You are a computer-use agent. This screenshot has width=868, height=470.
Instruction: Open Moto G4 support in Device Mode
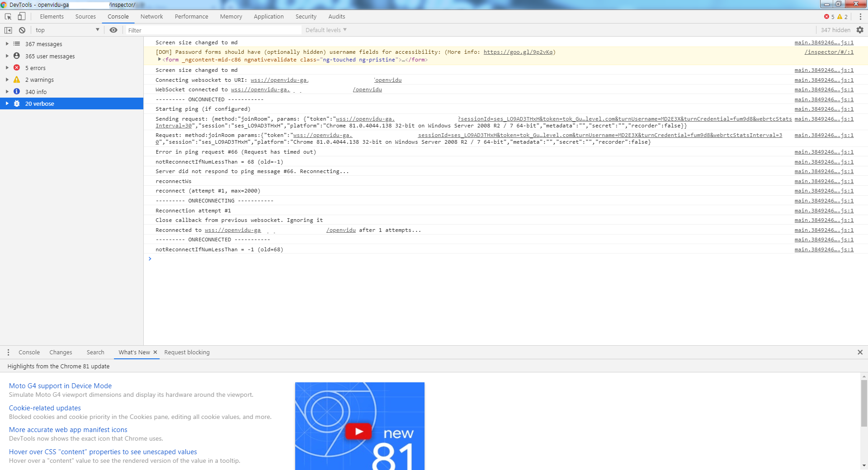(60, 386)
